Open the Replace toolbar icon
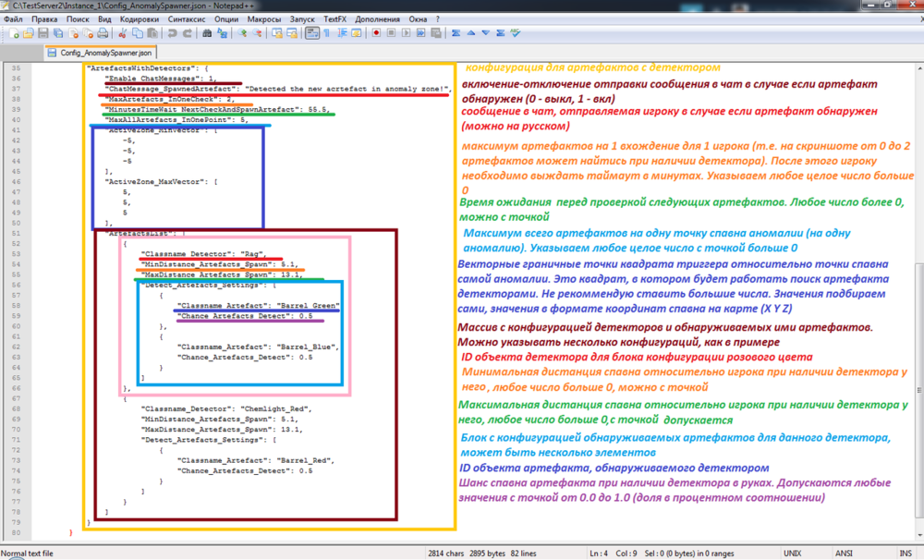The width and height of the screenshot is (924, 560). 222,33
